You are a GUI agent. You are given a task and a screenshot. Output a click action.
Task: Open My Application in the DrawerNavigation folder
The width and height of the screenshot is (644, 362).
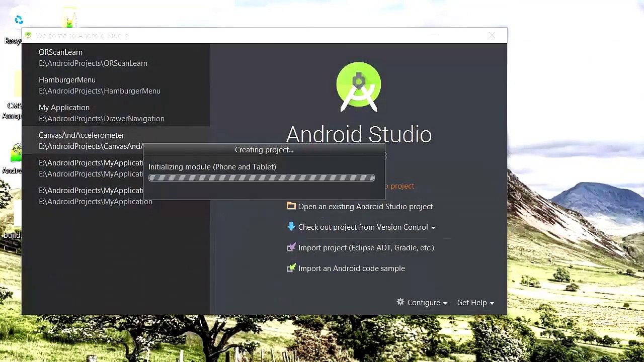tap(116, 113)
